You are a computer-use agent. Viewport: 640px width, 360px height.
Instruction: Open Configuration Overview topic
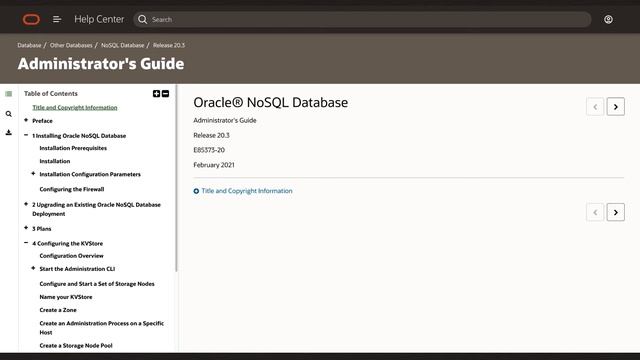coord(71,256)
